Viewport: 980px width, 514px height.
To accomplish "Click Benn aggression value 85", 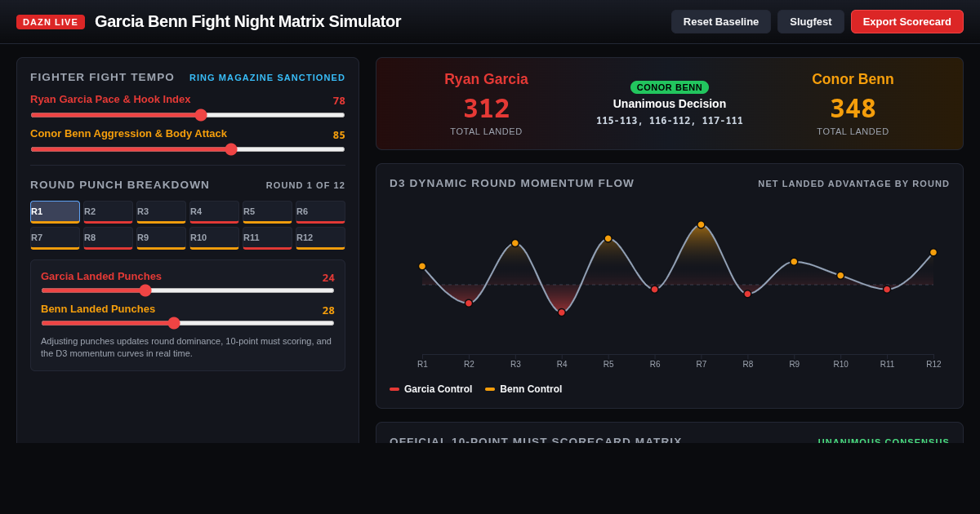I will coord(339,135).
